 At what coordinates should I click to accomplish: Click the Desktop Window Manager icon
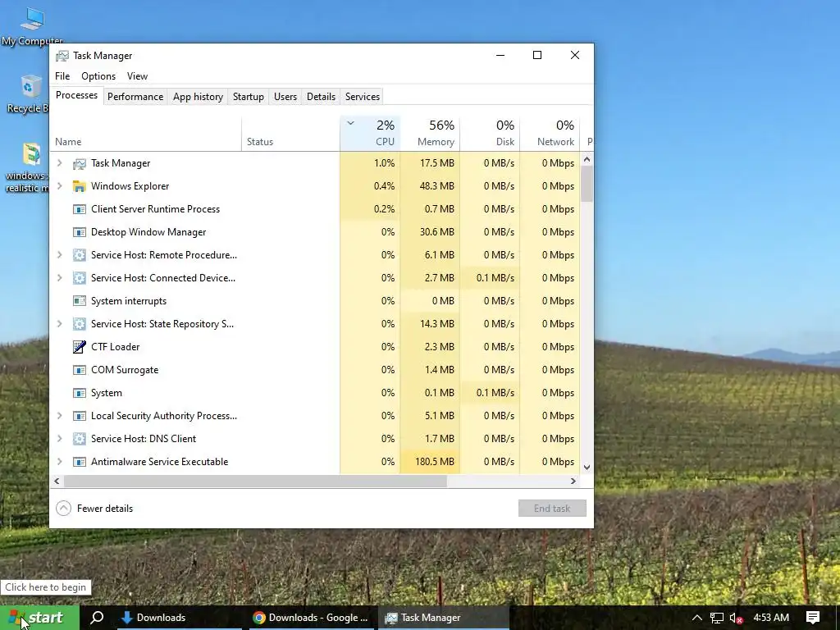[80, 232]
